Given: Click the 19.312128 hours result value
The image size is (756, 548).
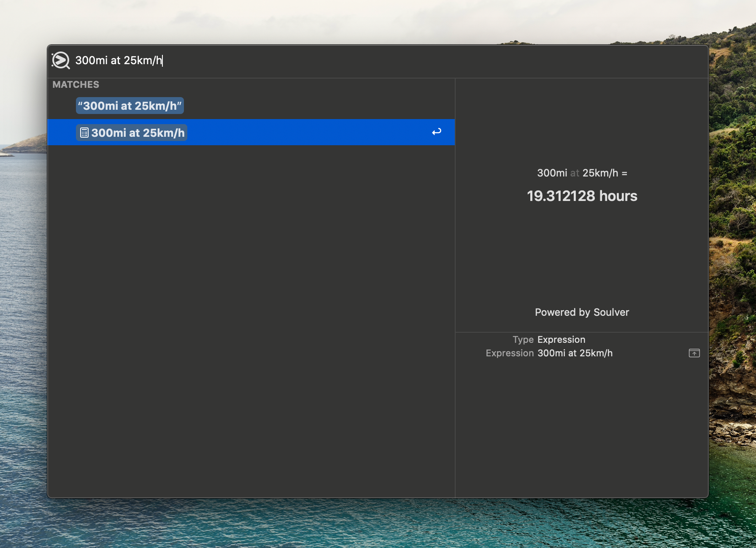Looking at the screenshot, I should (582, 196).
